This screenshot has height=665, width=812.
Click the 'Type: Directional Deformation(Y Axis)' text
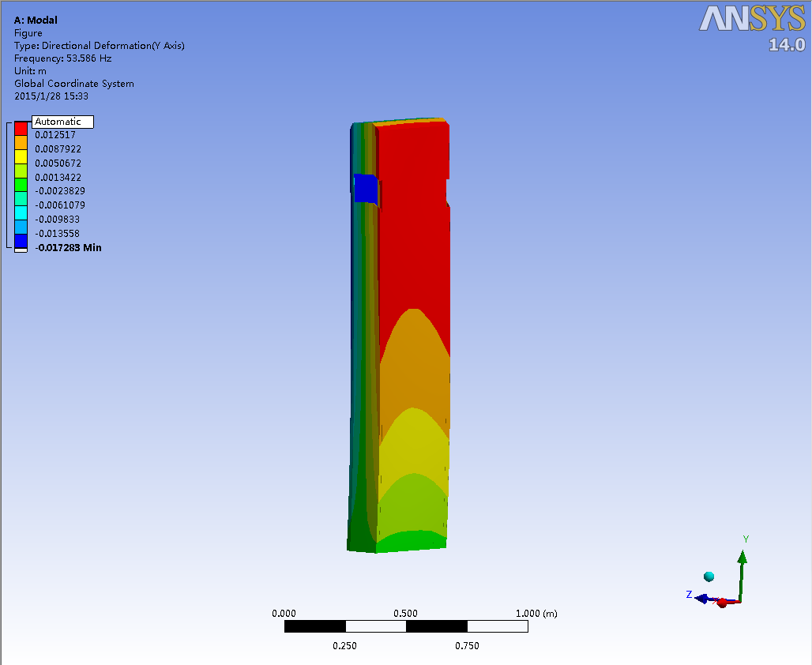(x=99, y=46)
